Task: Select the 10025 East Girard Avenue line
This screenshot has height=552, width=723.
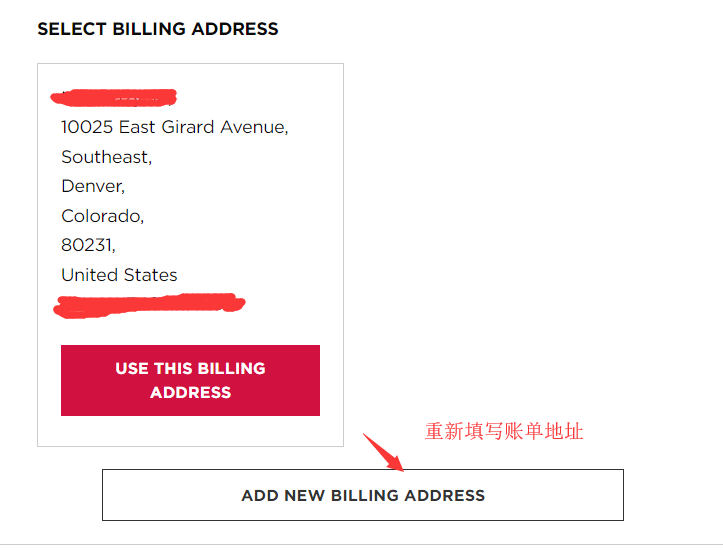Action: tap(174, 127)
